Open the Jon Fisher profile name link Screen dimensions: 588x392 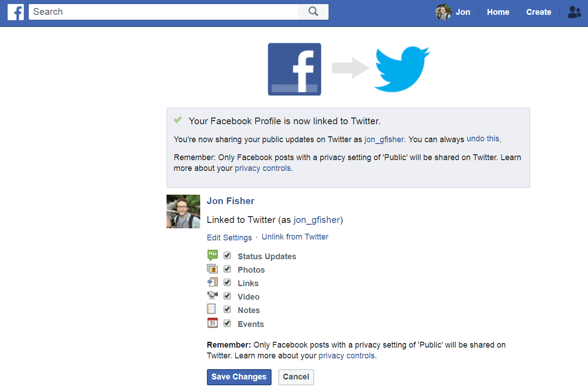pyautogui.click(x=231, y=201)
